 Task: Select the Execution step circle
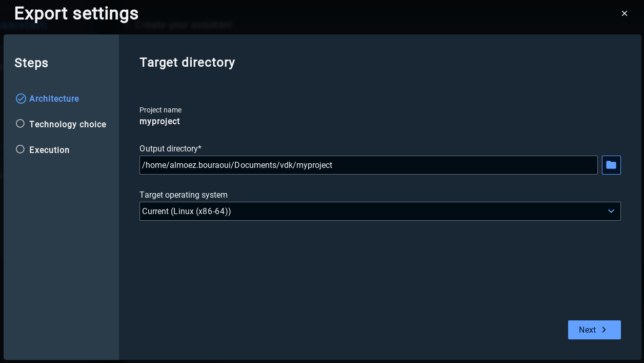click(x=20, y=149)
